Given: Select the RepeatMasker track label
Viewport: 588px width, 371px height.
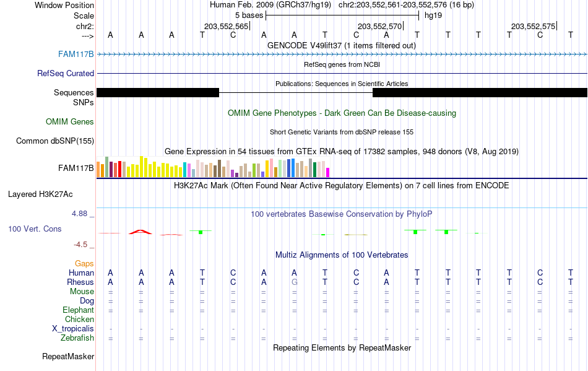Looking at the screenshot, I should pyautogui.click(x=68, y=356).
